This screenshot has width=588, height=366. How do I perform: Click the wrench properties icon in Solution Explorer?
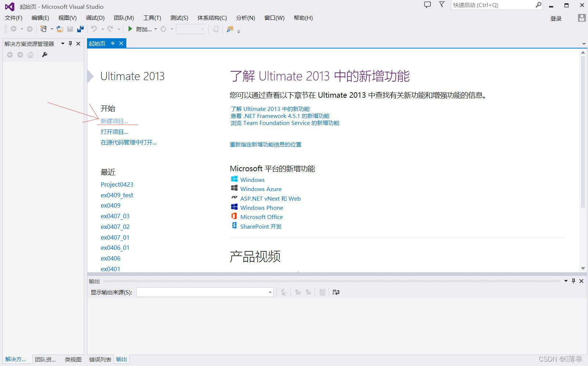(44, 55)
